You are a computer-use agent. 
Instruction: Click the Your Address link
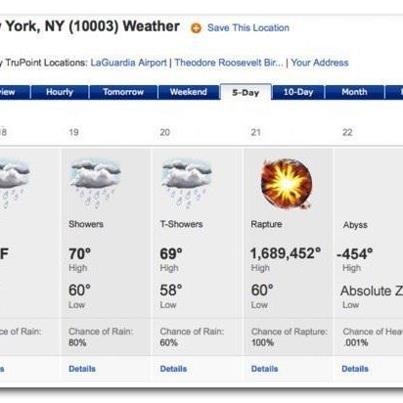(x=320, y=63)
